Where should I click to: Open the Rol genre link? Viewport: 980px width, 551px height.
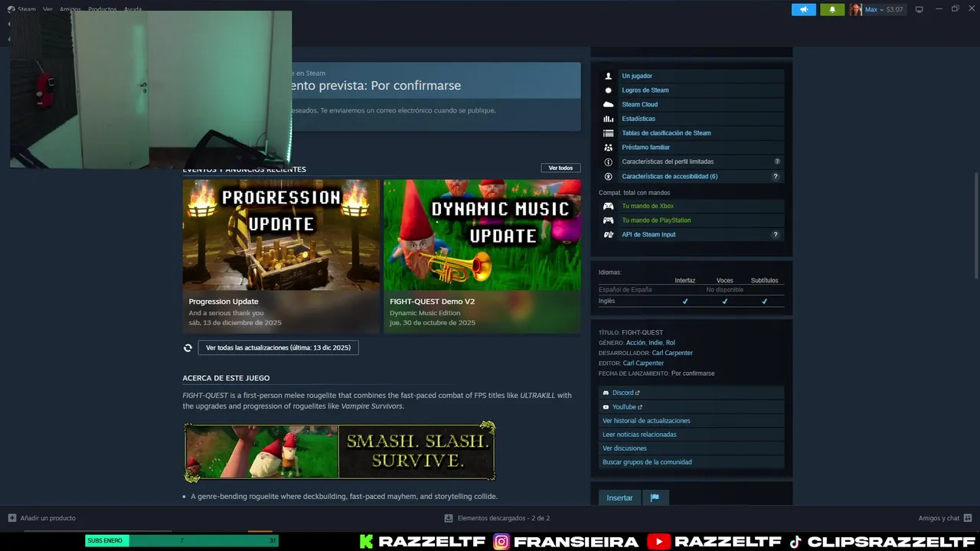670,343
